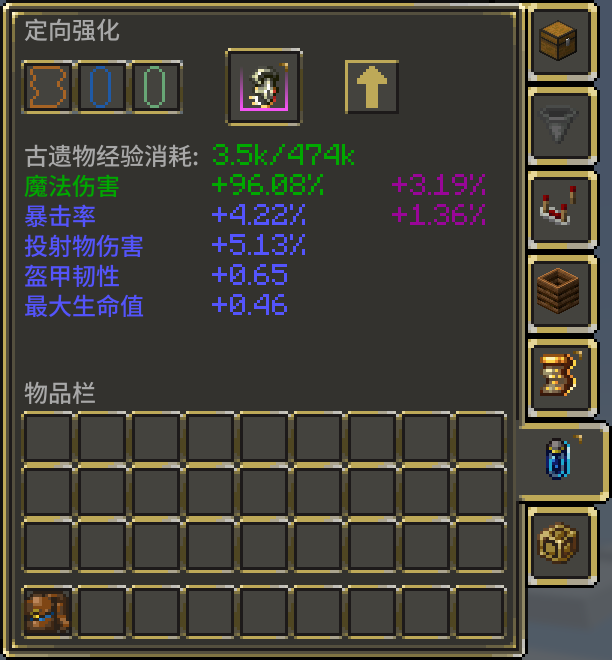Click the 最大生命值 stat line
The width and height of the screenshot is (612, 660).
click(156, 305)
